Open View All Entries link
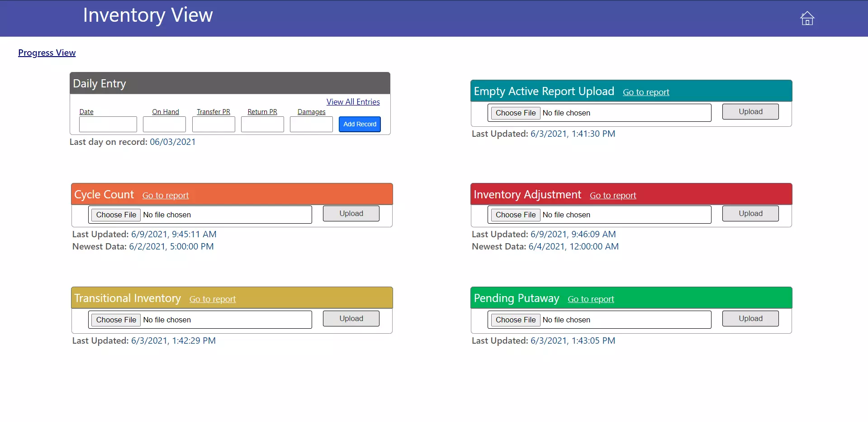The width and height of the screenshot is (868, 422). point(353,102)
